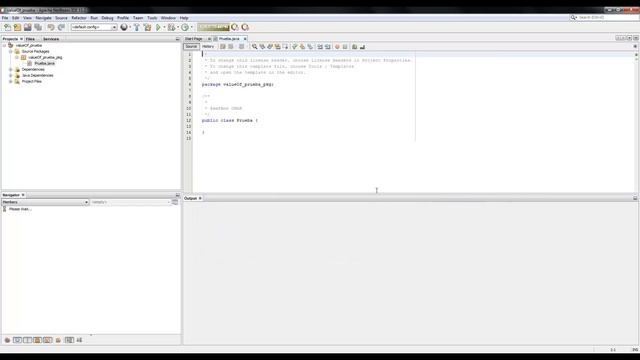Click the memory usage bar in toolbar
Image resolution: width=640 pixels, height=360 pixels.
tap(213, 27)
